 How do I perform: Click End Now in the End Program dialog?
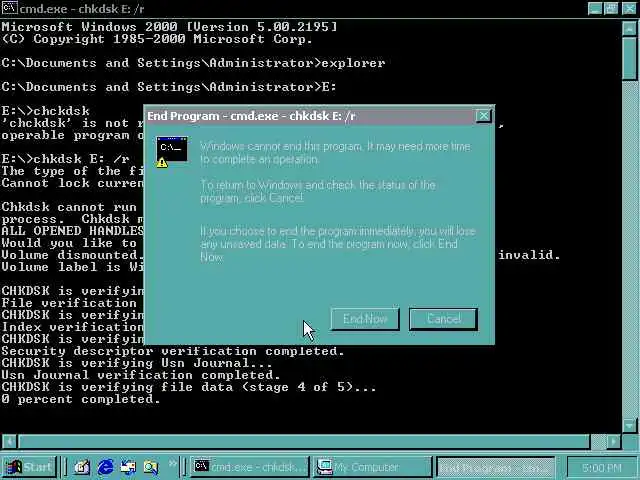(365, 318)
